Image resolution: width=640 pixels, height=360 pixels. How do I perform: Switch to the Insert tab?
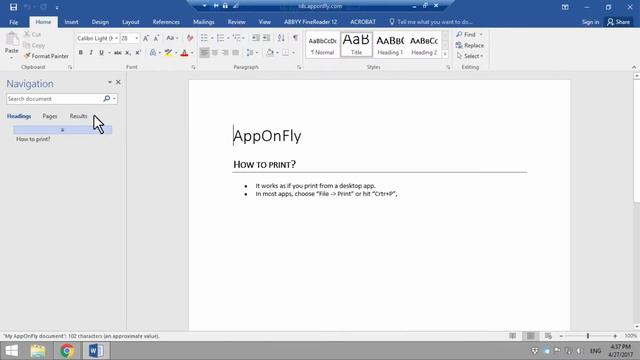71,22
